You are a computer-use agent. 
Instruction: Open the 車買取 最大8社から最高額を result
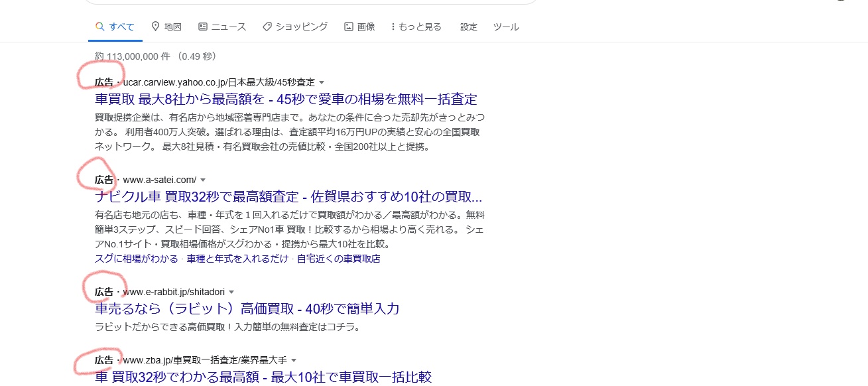click(x=286, y=99)
